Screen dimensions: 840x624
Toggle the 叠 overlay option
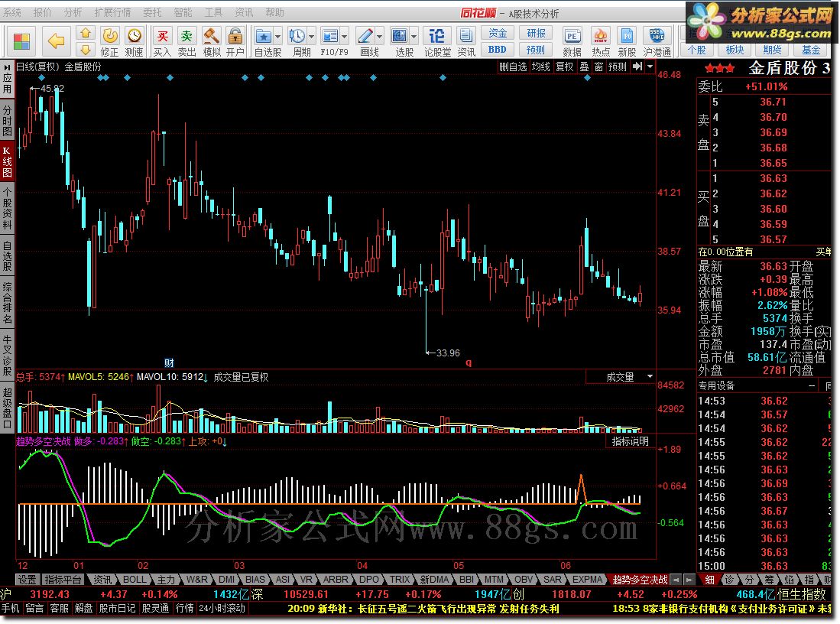(x=584, y=67)
